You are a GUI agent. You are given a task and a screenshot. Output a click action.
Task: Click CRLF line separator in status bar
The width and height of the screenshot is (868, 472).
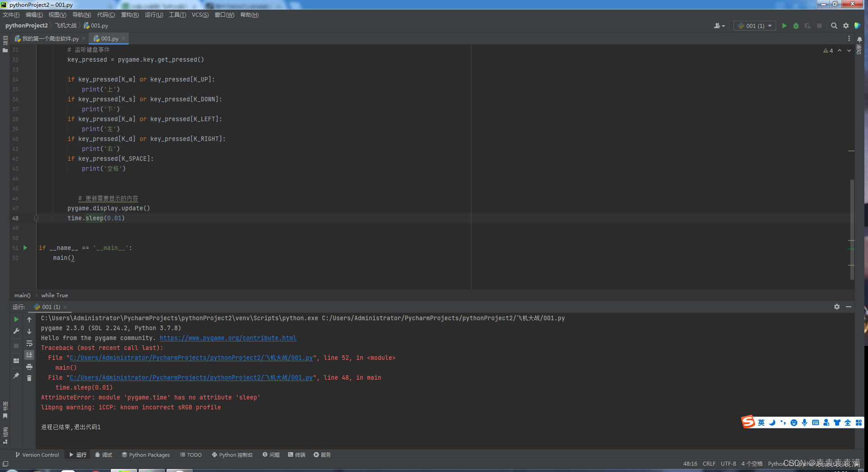709,463
